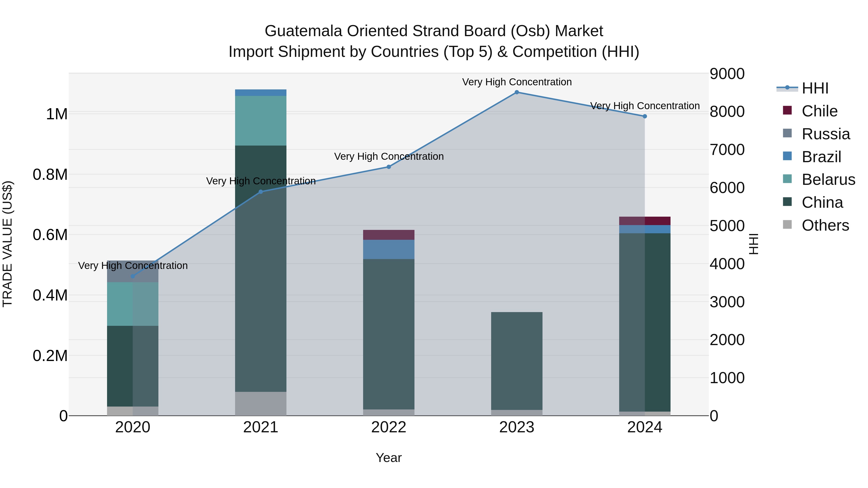
Task: Click the 2024 x-axis label
Action: [645, 427]
